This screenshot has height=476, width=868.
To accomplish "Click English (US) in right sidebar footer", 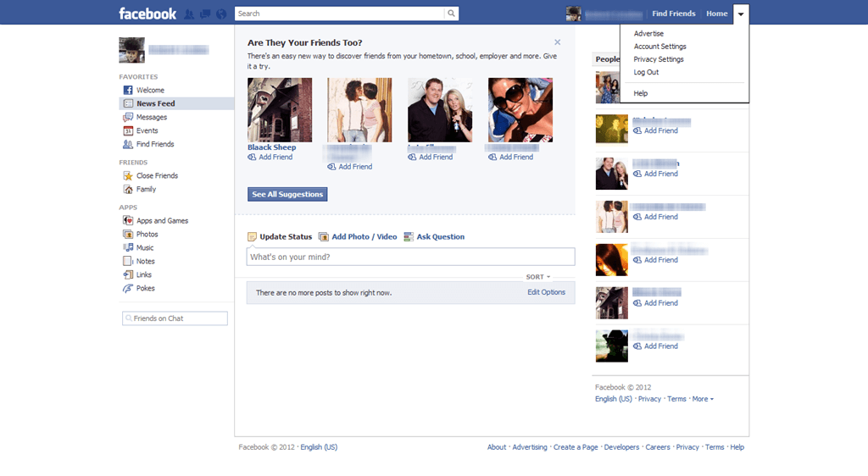I will coord(614,399).
